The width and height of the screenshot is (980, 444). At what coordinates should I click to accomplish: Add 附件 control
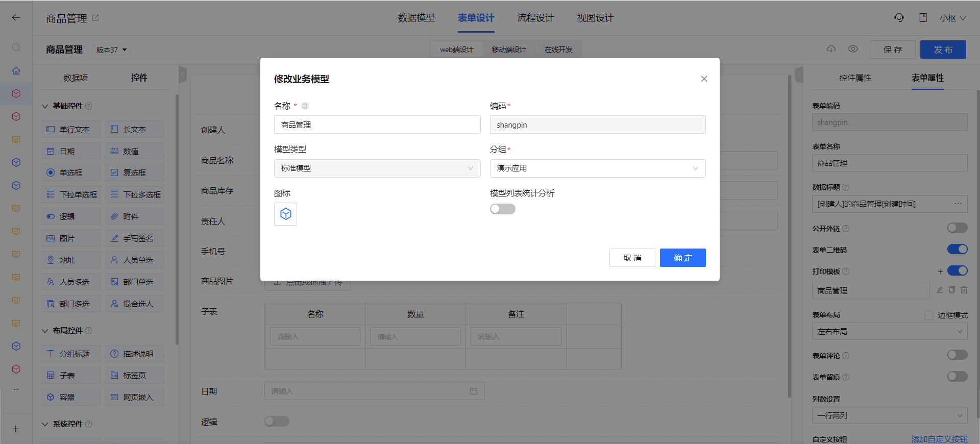click(x=135, y=216)
